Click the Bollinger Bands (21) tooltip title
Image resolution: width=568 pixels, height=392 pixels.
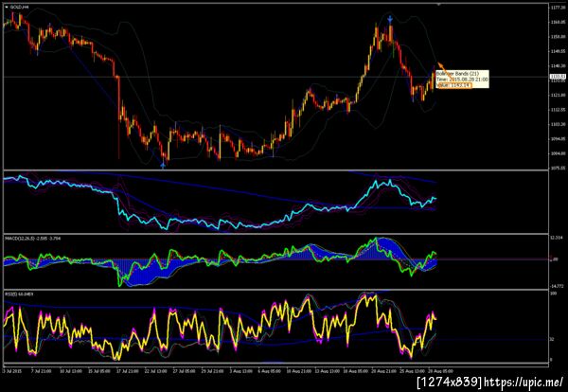coord(457,74)
